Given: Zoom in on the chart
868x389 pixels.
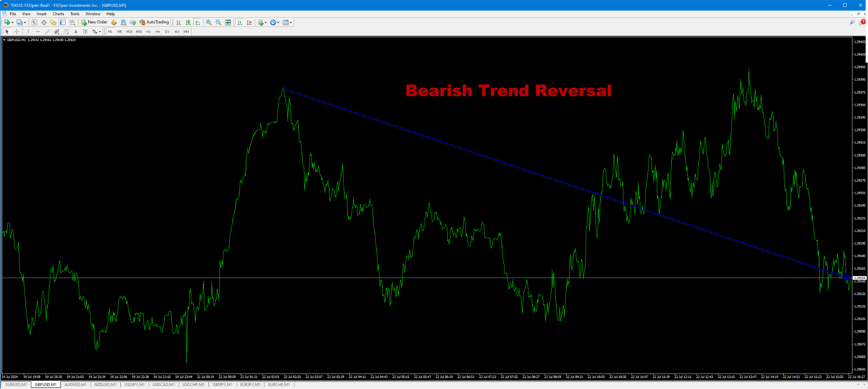Looking at the screenshot, I should click(x=209, y=22).
